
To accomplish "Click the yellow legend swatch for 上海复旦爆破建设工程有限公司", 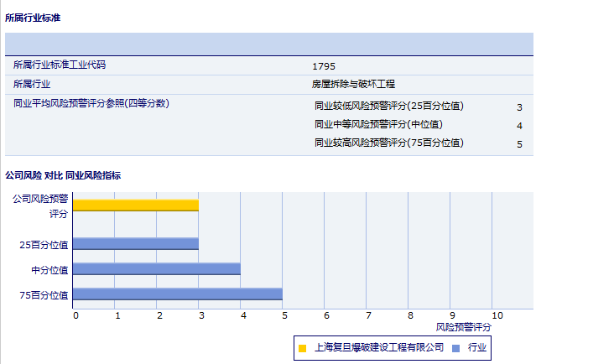I will click(302, 348).
